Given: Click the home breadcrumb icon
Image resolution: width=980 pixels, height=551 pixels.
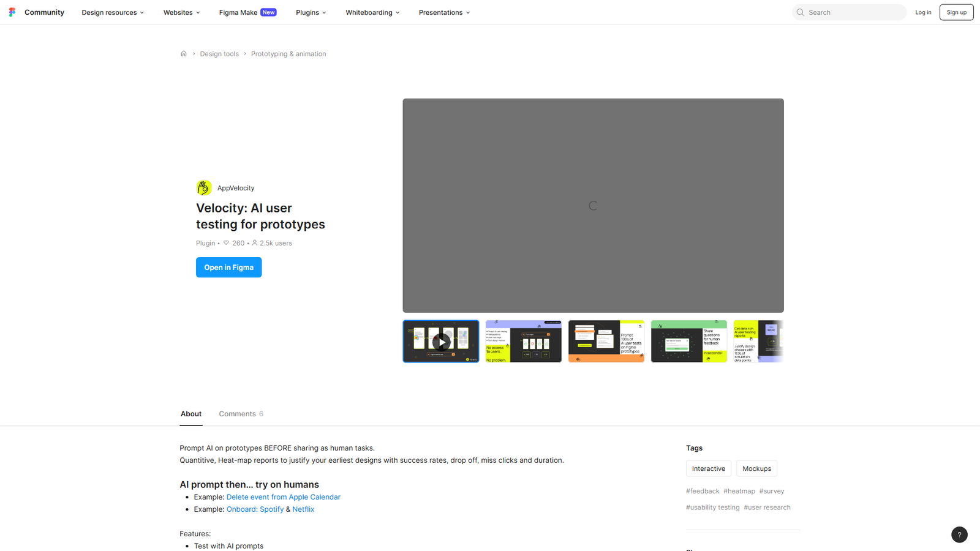Looking at the screenshot, I should tap(184, 54).
